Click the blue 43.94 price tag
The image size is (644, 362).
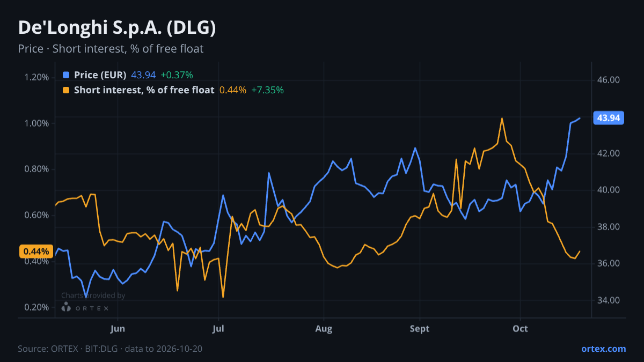click(x=609, y=118)
